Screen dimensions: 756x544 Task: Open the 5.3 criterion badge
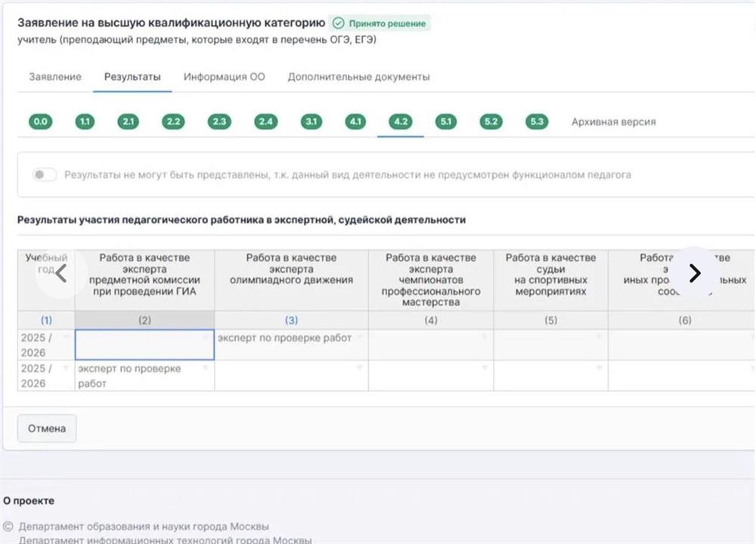(537, 122)
